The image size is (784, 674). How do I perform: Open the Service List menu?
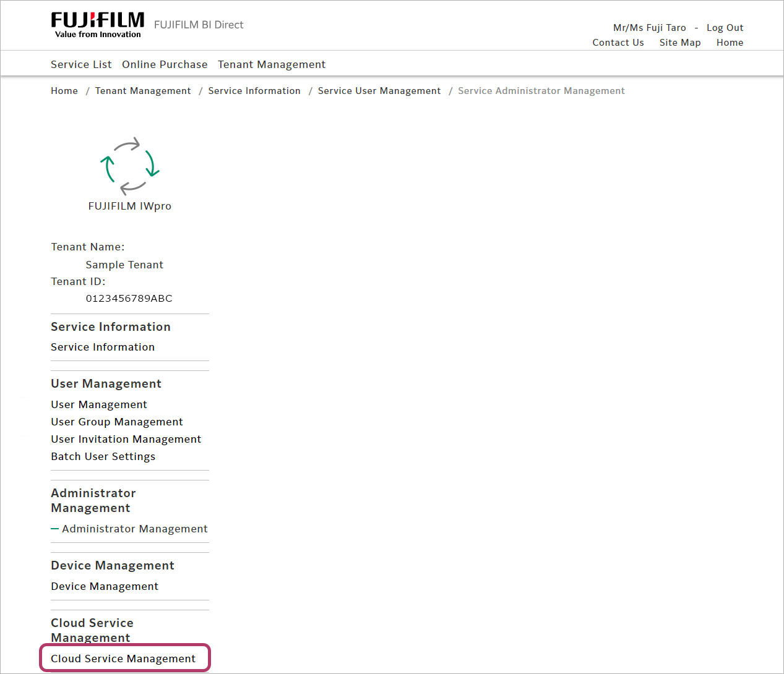click(81, 64)
